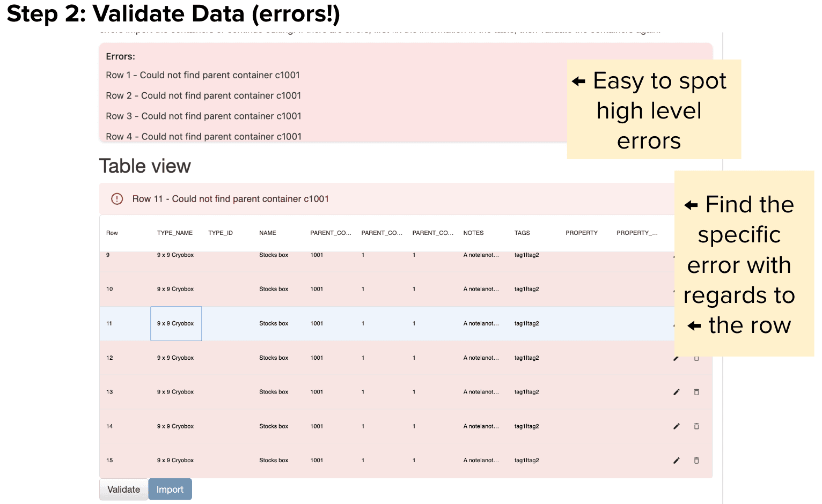Click the edit pencil for row 13
822x504 pixels.
pos(676,392)
